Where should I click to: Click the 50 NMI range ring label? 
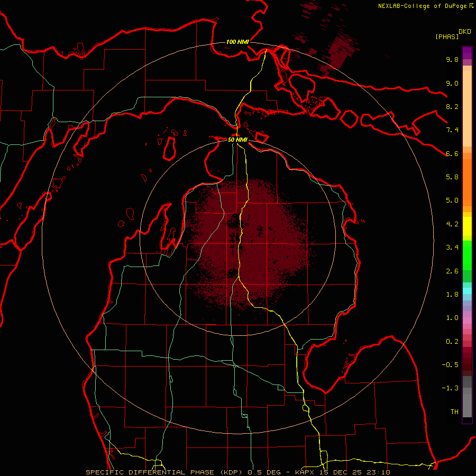(237, 140)
